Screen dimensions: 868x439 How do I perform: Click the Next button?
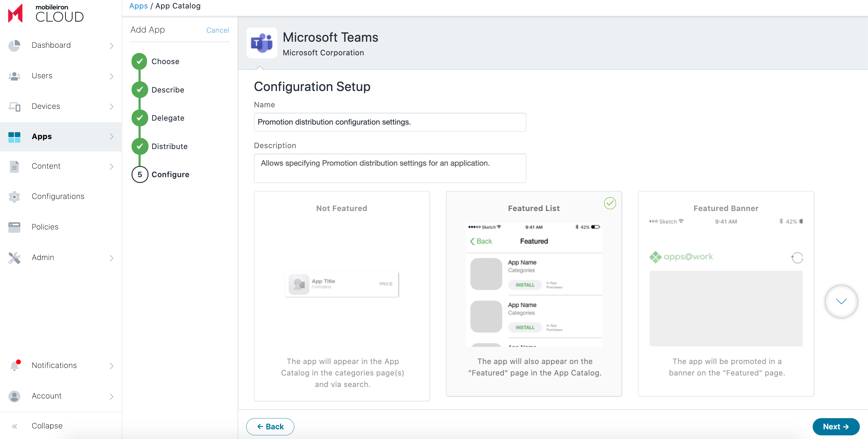coord(835,427)
